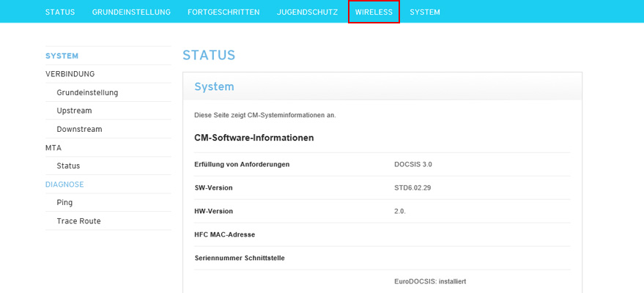Click the DOCSIS 3.0 value text
644x293 pixels.
coord(413,164)
